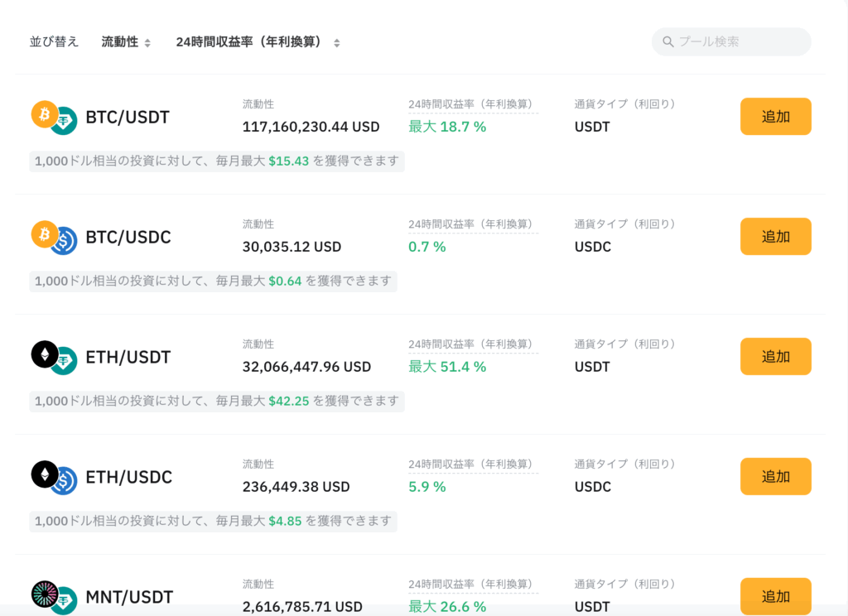Click 24時間収益率 label in ETH/USDC row

[x=473, y=464]
